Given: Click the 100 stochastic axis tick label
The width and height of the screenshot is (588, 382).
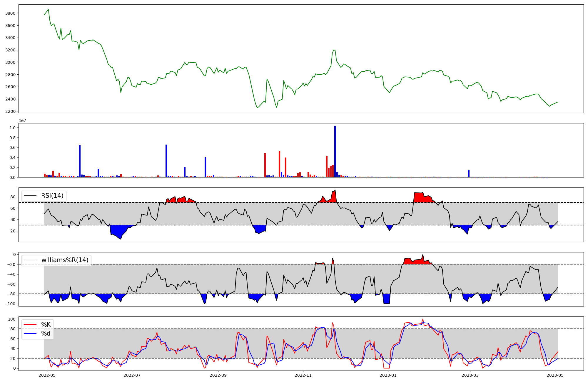Looking at the screenshot, I should click(12, 319).
